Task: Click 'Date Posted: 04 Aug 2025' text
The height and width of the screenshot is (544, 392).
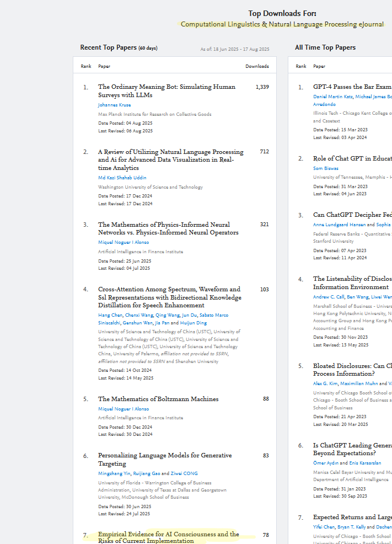Action: pyautogui.click(x=125, y=123)
